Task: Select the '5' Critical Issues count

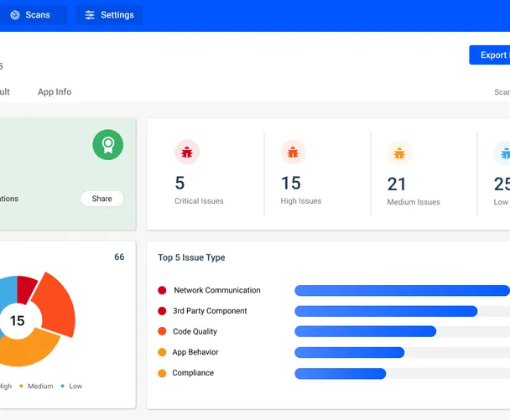Action: point(180,183)
